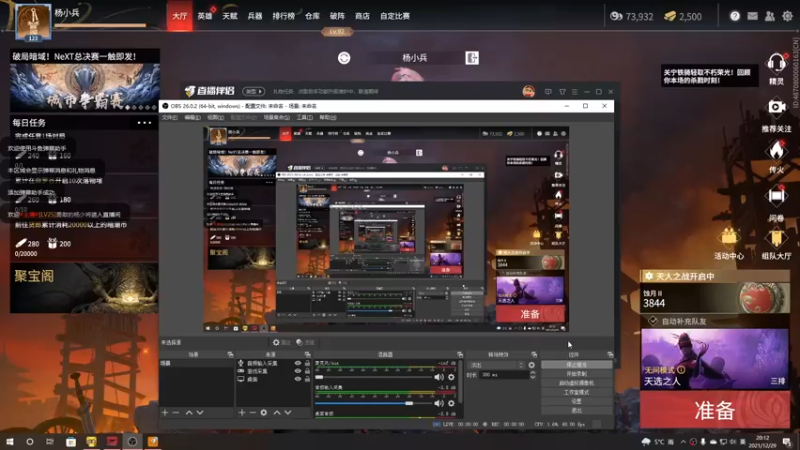Open the 活动中心 gift icon
The width and height of the screenshot is (800, 450).
(x=729, y=238)
